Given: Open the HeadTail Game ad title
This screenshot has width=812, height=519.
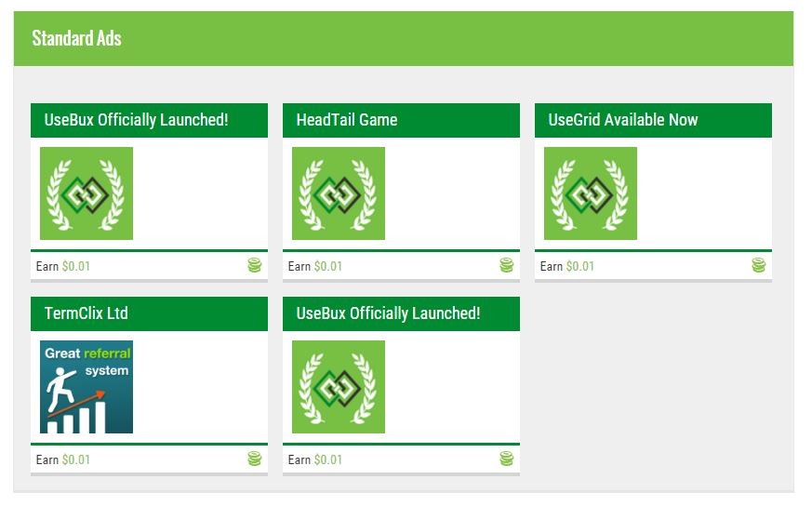Looking at the screenshot, I should click(x=346, y=120).
